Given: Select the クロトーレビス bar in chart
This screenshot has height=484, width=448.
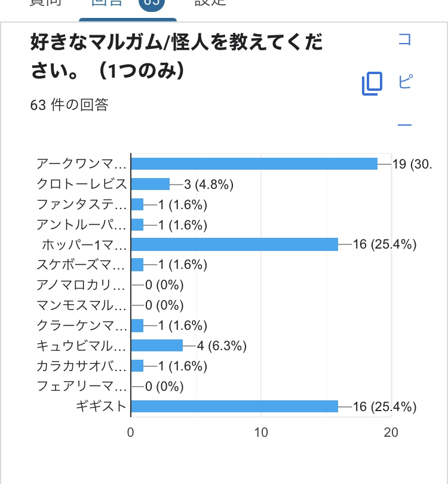Looking at the screenshot, I should [150, 184].
